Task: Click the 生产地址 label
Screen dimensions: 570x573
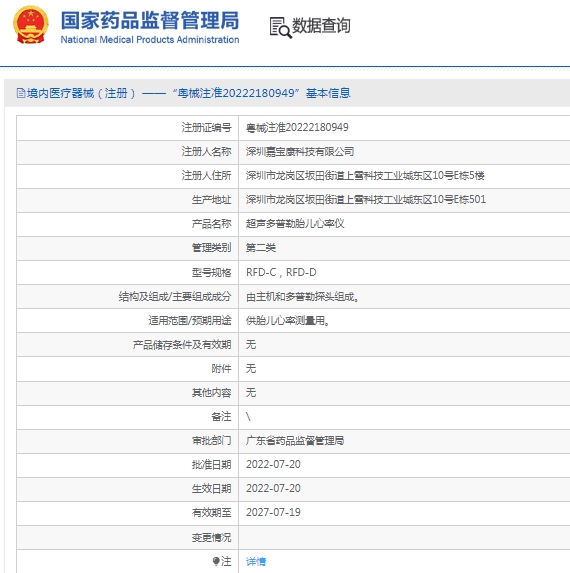Action: coord(212,200)
